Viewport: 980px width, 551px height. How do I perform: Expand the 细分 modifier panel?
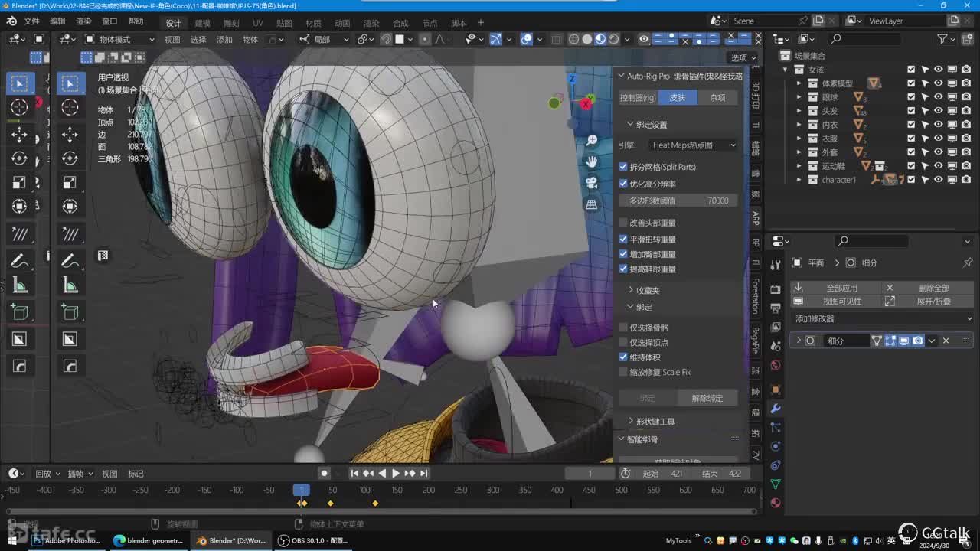(x=799, y=341)
